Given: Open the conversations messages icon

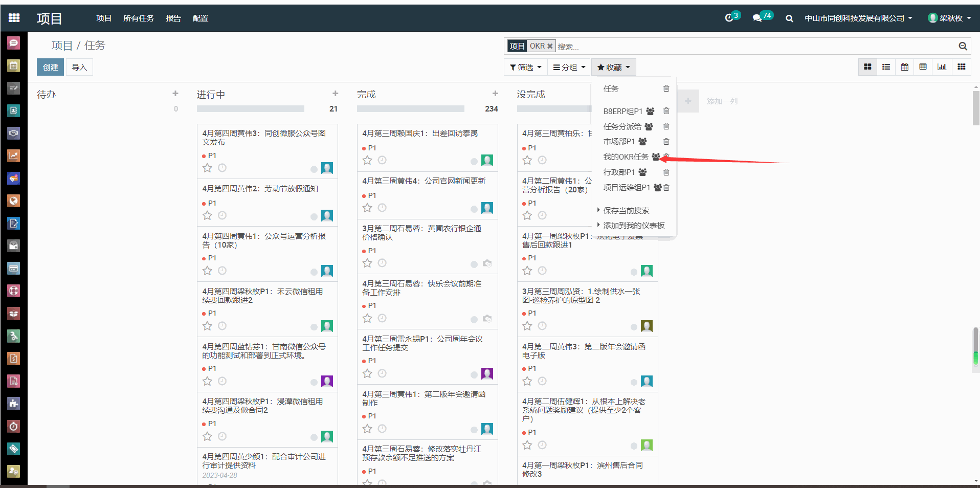Looking at the screenshot, I should (757, 18).
